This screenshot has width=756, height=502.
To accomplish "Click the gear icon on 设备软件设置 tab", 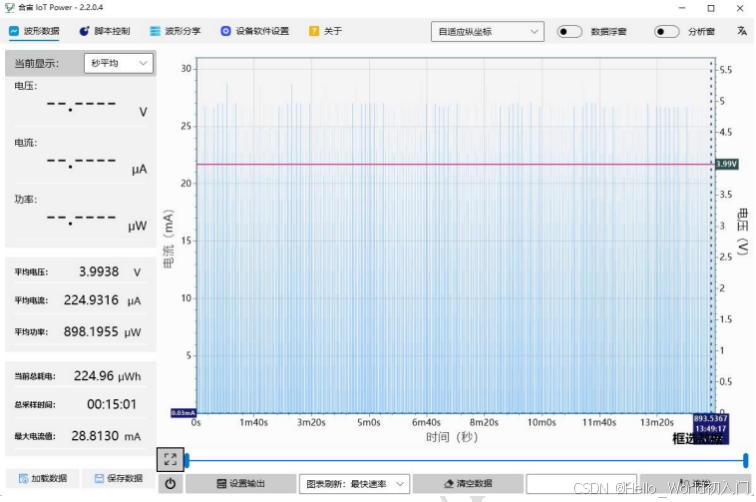I will pyautogui.click(x=225, y=31).
